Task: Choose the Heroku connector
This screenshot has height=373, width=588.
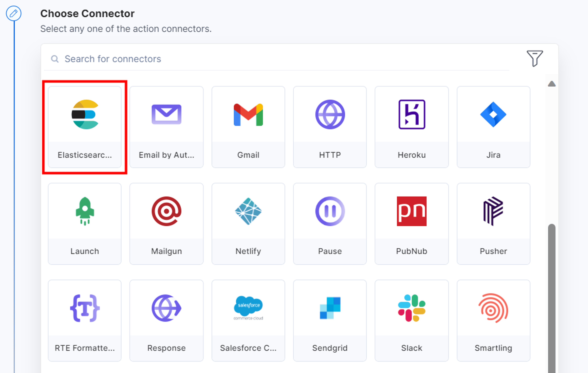Action: (412, 127)
